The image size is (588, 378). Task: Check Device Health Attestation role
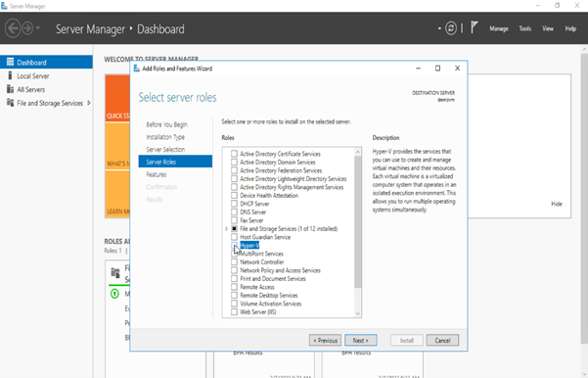point(234,195)
